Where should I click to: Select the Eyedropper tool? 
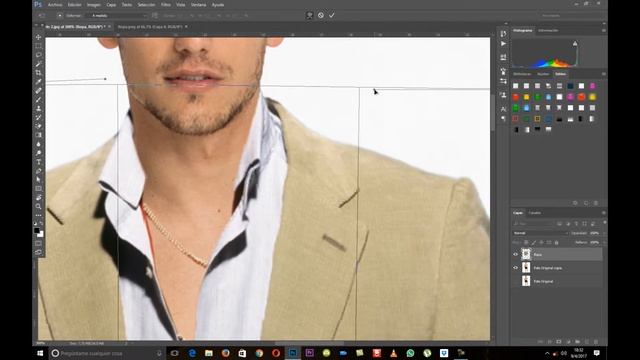tap(38, 82)
